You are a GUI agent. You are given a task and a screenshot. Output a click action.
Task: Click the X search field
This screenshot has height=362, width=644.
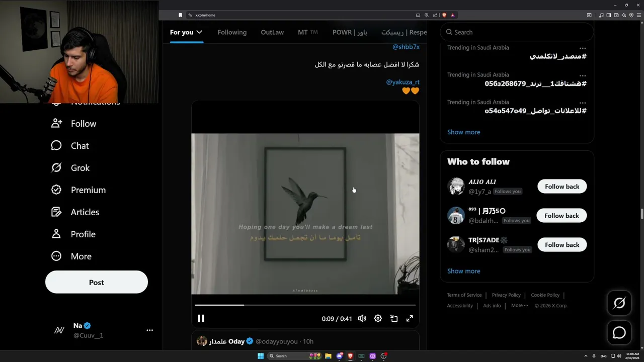coord(517,32)
